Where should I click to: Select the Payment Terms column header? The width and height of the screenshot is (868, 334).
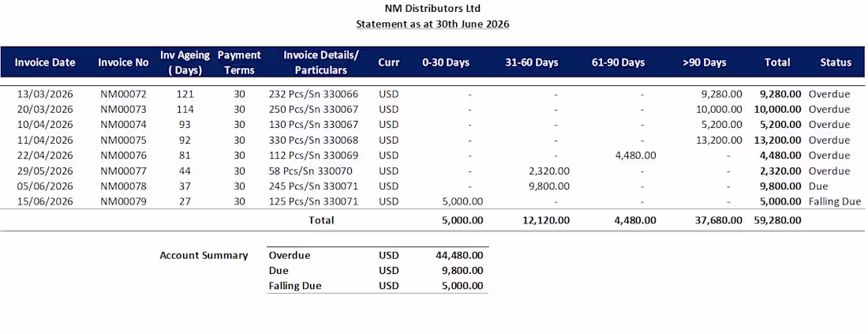point(239,62)
